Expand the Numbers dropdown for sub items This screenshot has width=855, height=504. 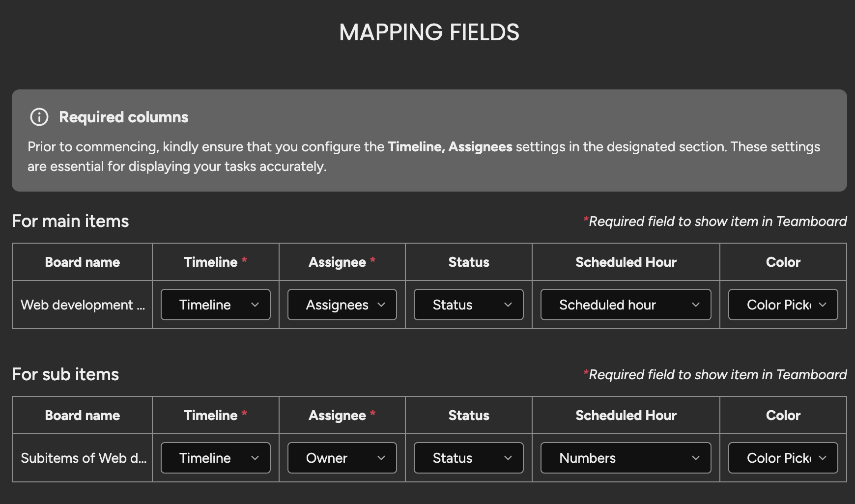[x=626, y=458]
